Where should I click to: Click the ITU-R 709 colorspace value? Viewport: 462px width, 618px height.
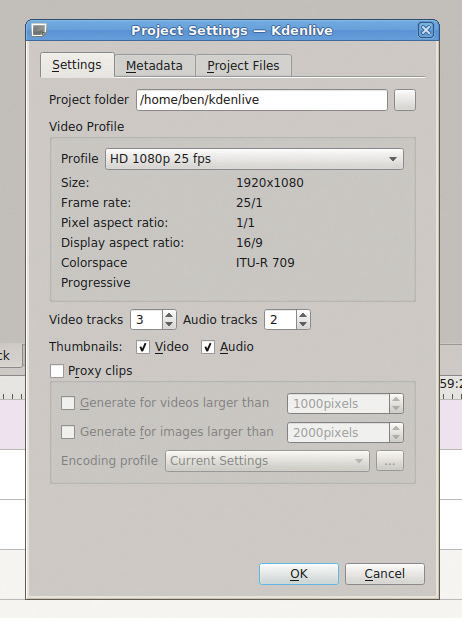point(265,263)
